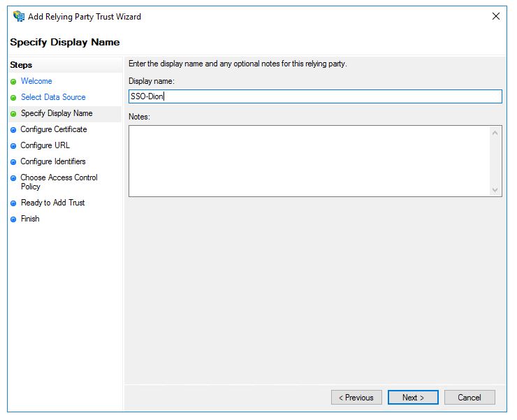This screenshot has width=517, height=420.
Task: Click the Display name text field
Action: [x=315, y=96]
